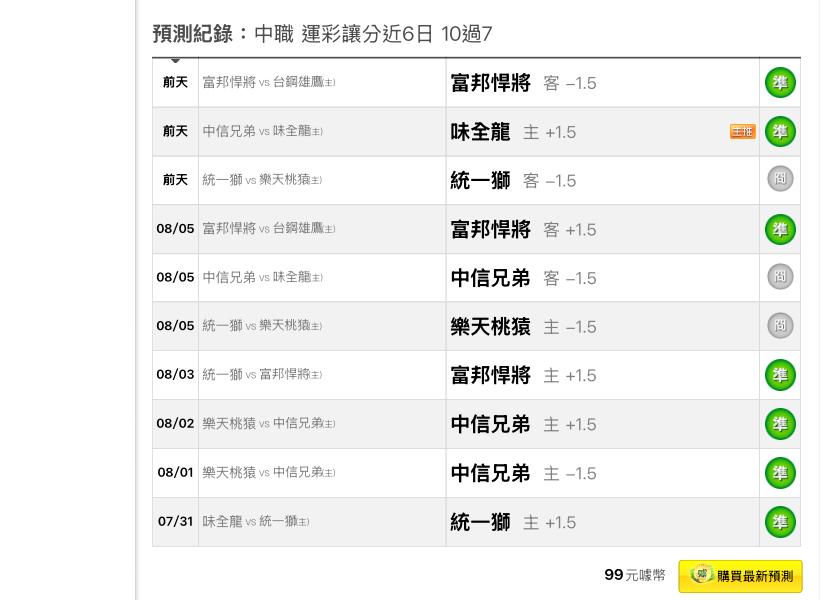Click 準 icon for 08/05 富邦悍將 vs 台鋼雄鷹
This screenshot has height=600, width=828.
(x=780, y=229)
